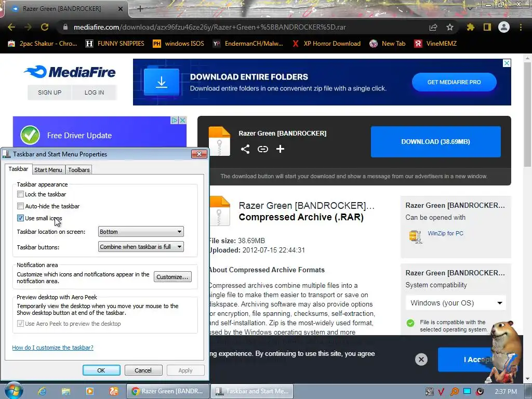Open the Chrome profile avatar
Viewport: 532px width, 399px height.
coord(504,27)
